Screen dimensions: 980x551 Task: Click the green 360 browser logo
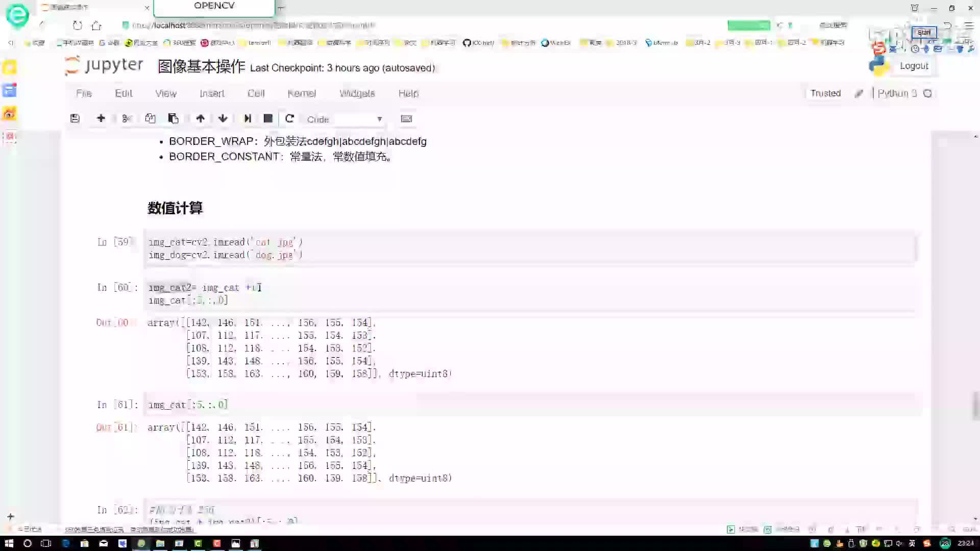pos(17,16)
